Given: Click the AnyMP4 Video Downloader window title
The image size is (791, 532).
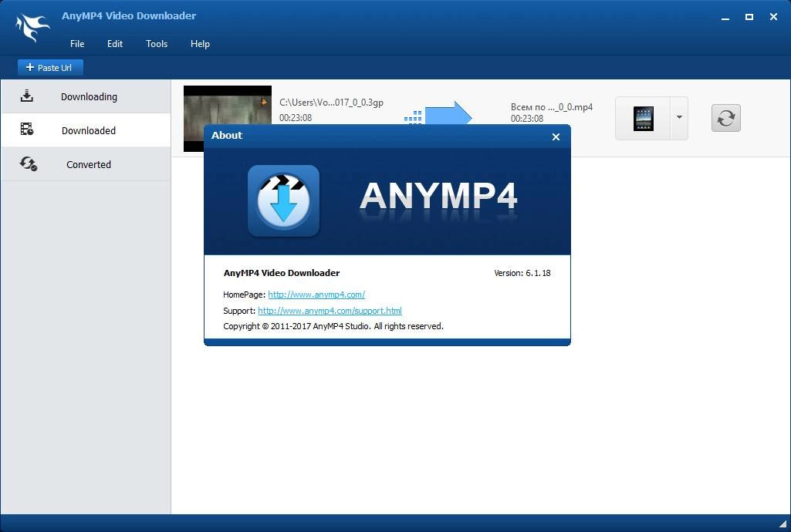Looking at the screenshot, I should 129,15.
